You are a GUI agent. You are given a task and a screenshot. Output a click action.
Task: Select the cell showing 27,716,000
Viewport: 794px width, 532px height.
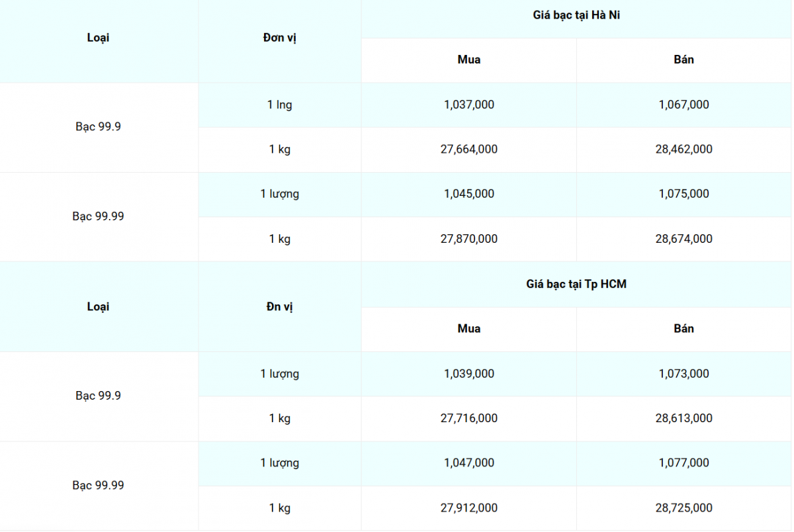469,418
